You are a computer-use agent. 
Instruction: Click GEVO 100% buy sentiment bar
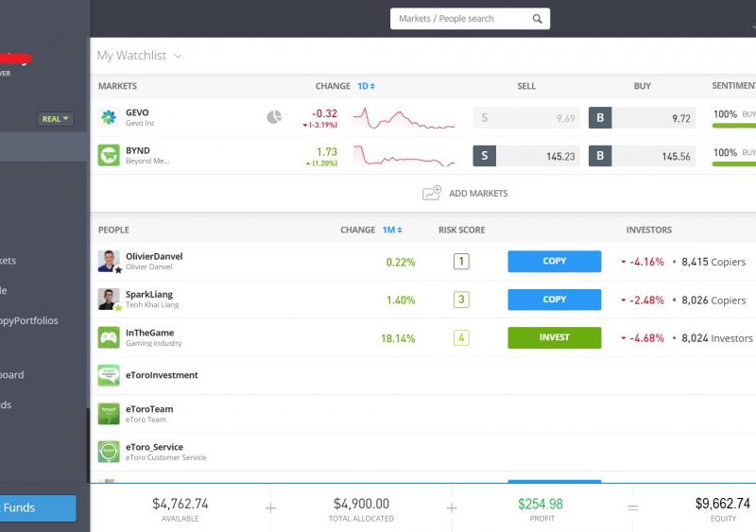tap(734, 126)
